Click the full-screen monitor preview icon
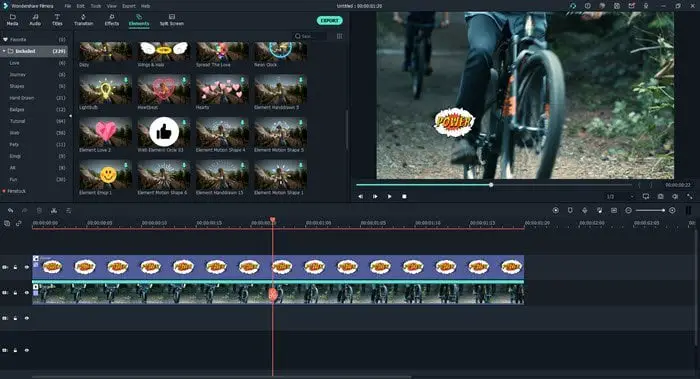700x379 pixels. pos(646,196)
